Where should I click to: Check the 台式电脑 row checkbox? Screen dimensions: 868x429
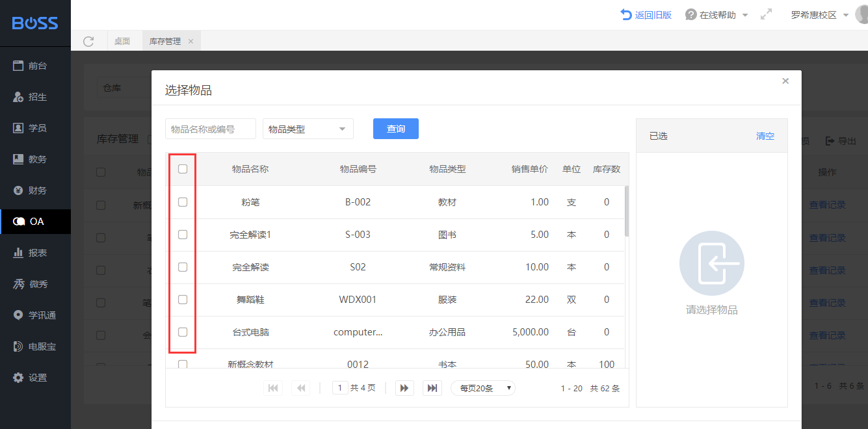point(183,332)
